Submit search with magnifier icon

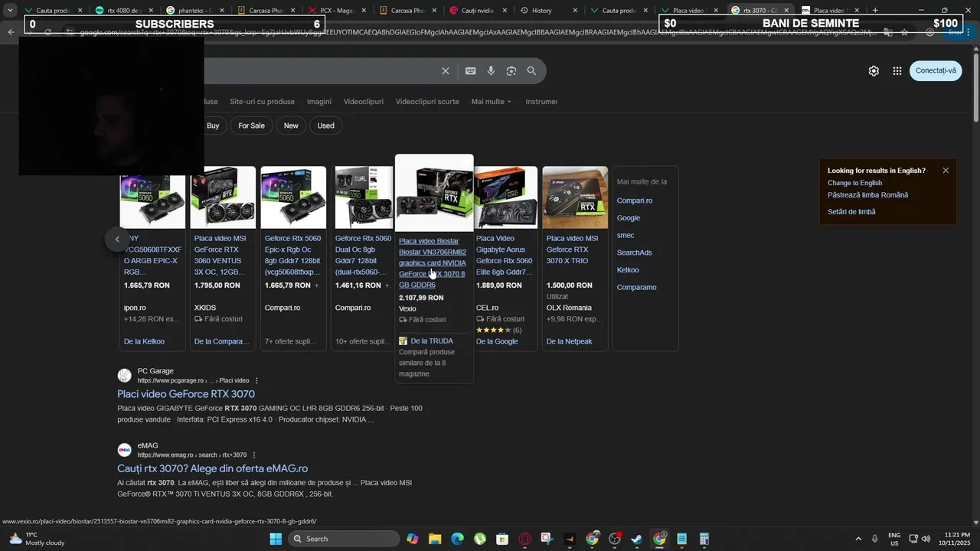[x=531, y=71]
